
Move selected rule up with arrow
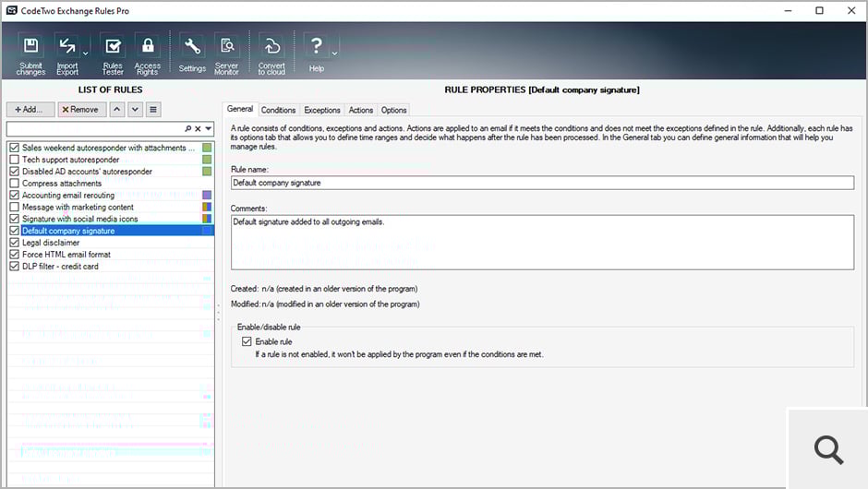coord(116,110)
